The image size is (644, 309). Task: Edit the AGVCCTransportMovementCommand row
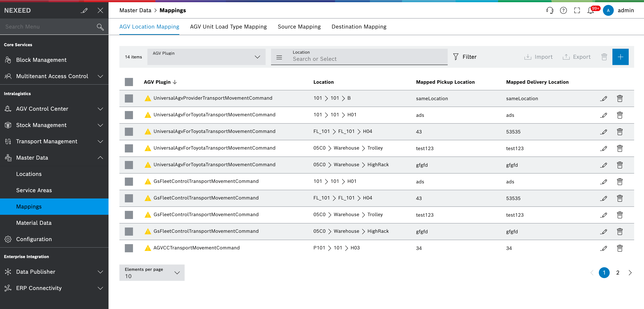[604, 248]
